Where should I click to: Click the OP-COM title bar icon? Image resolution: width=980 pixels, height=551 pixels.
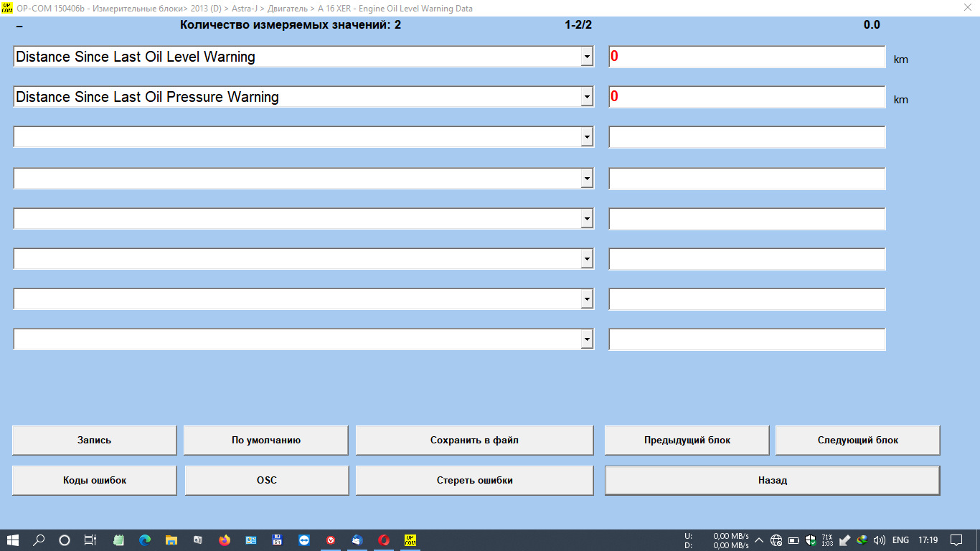(x=8, y=8)
